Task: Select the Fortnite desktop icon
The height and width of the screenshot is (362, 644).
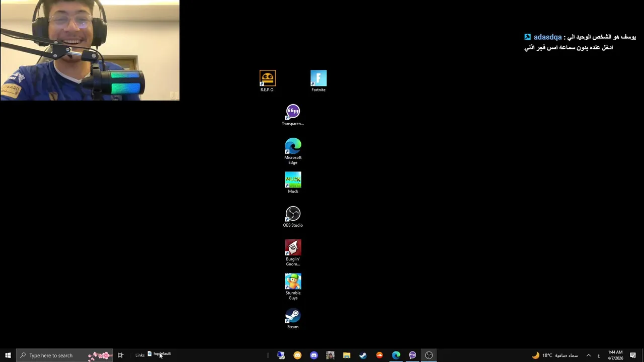Action: (318, 81)
